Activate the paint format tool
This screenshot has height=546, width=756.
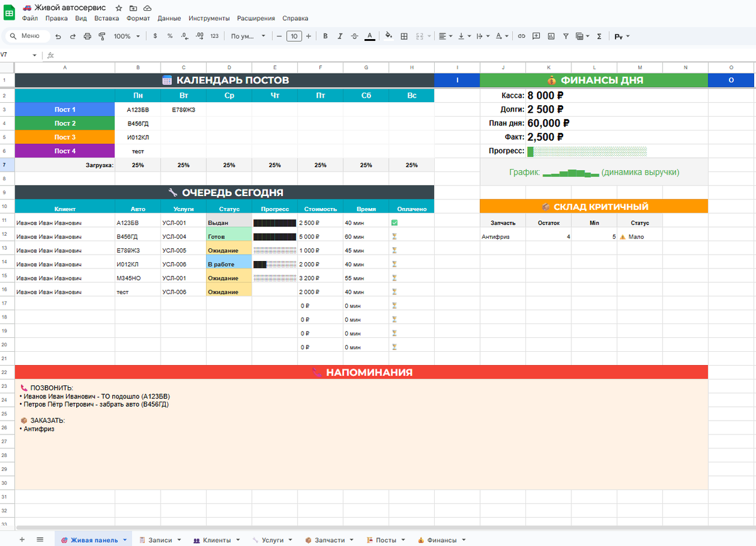click(101, 37)
